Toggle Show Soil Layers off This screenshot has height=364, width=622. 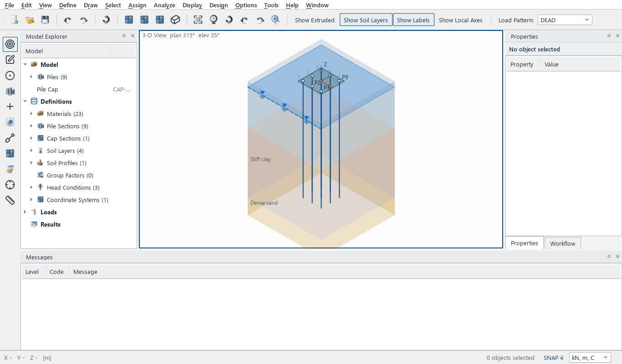point(366,20)
